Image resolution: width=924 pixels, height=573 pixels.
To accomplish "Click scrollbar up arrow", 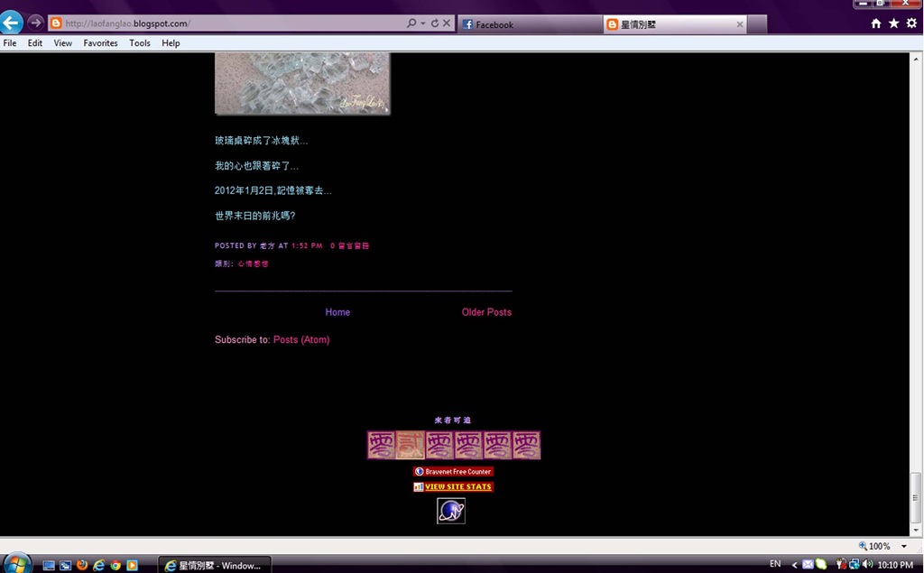I will [916, 59].
